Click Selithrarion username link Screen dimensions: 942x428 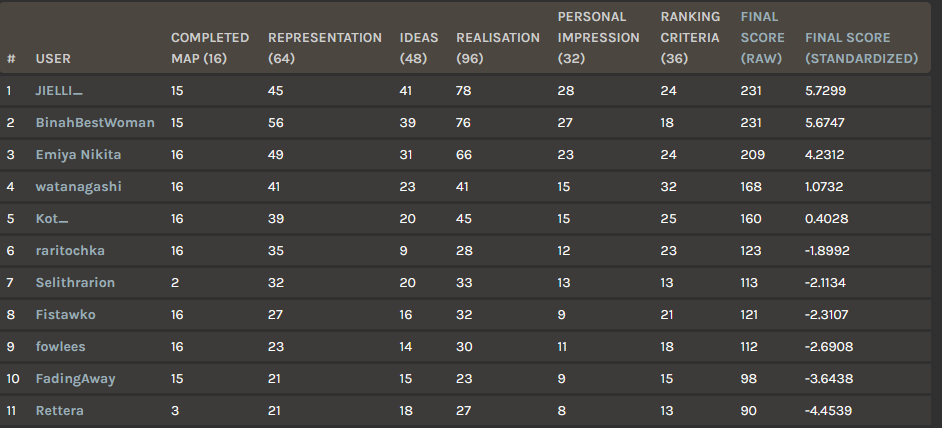[75, 283]
